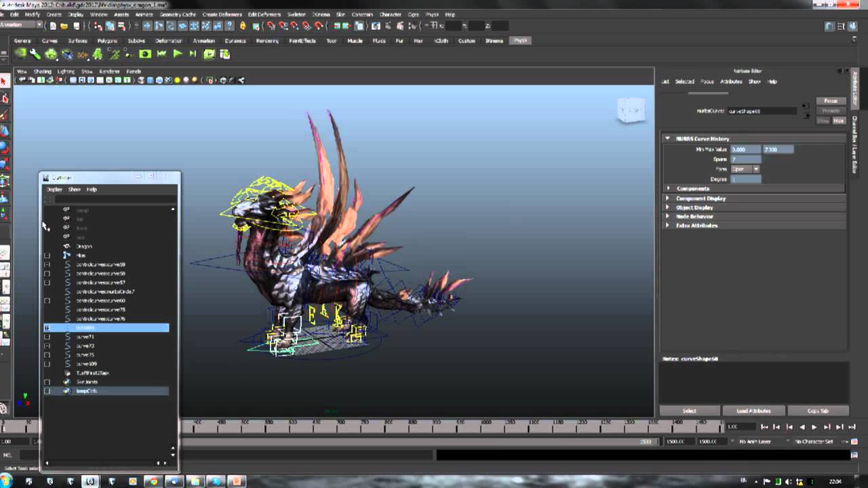Click the Min value field in NURBS history
Screen dimensions: 868x488
point(745,149)
